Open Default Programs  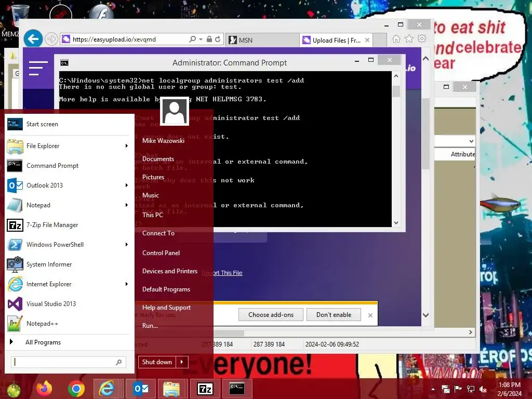click(166, 289)
